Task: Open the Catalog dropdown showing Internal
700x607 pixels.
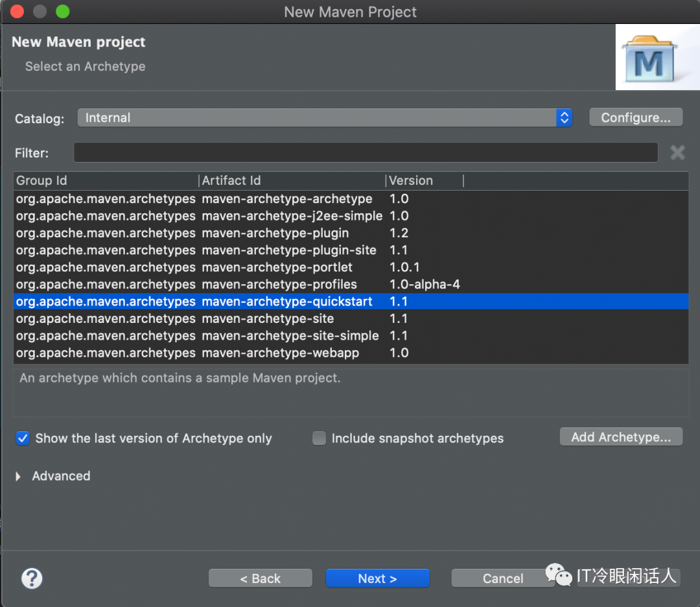Action: point(325,118)
